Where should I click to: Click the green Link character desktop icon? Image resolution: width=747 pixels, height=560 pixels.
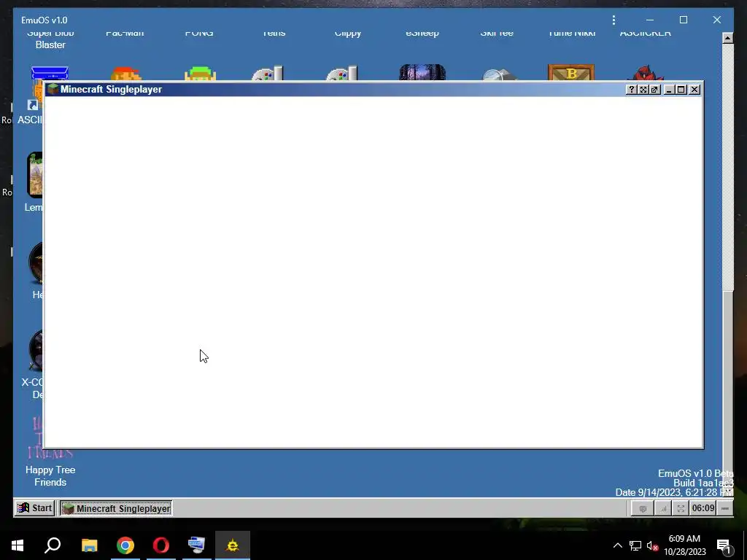[200, 74]
